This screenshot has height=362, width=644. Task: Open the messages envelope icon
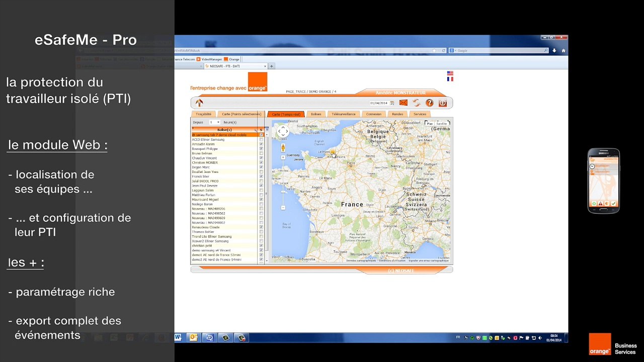point(404,103)
